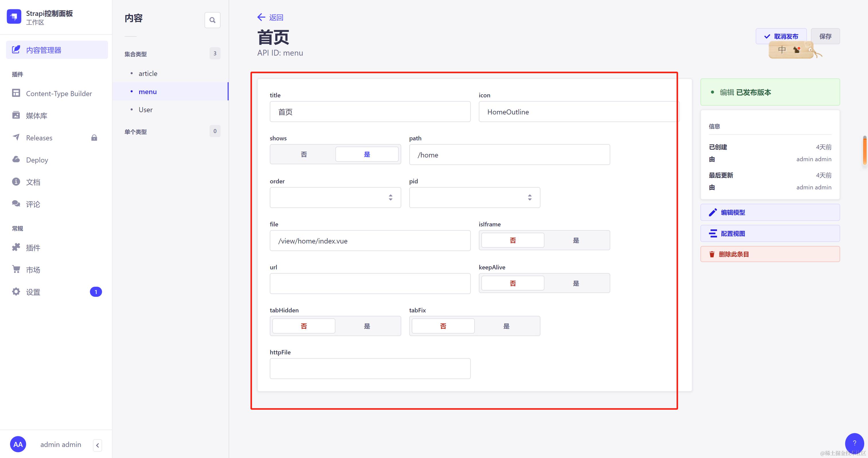
Task: Click the order field stepper arrows
Action: (x=391, y=198)
